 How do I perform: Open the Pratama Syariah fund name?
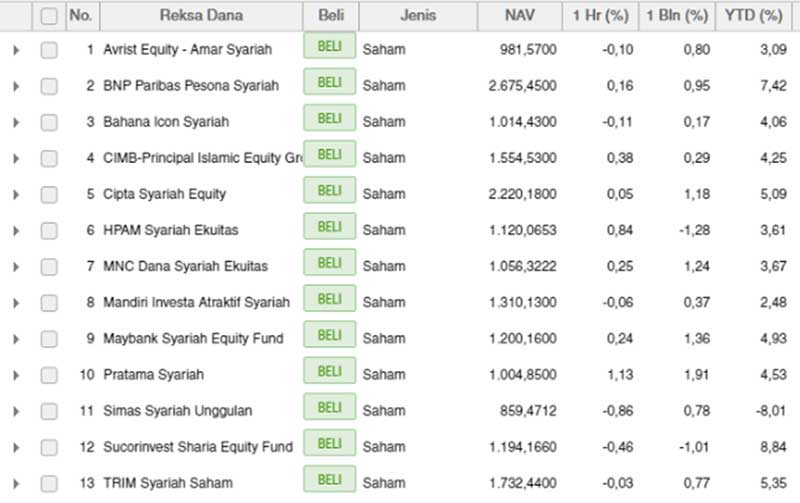154,375
